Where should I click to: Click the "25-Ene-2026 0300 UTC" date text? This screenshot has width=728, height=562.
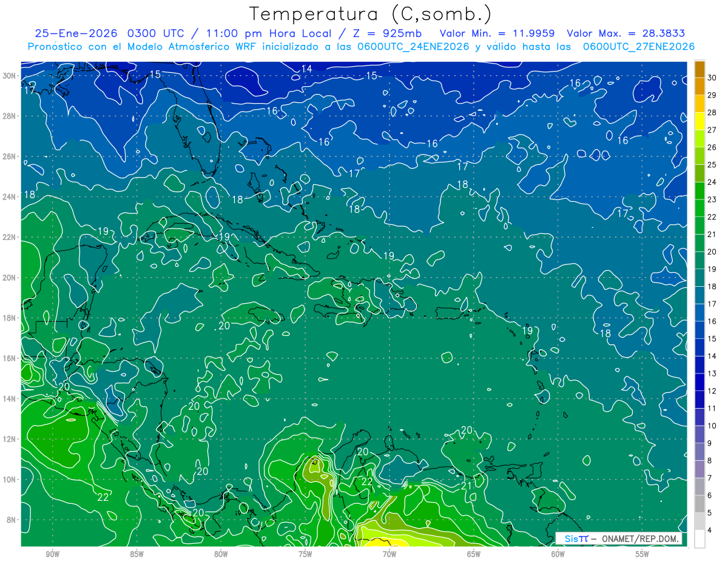(x=110, y=33)
